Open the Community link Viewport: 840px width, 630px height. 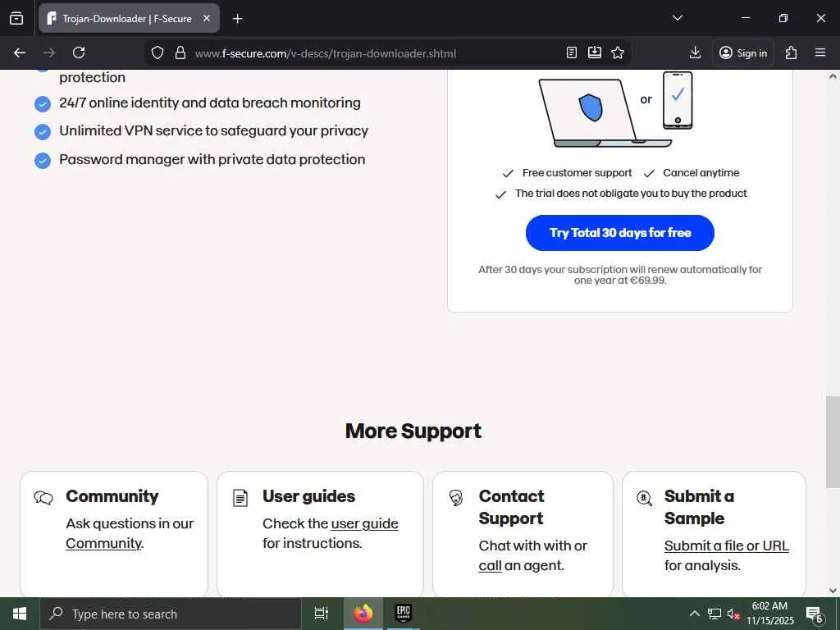104,543
